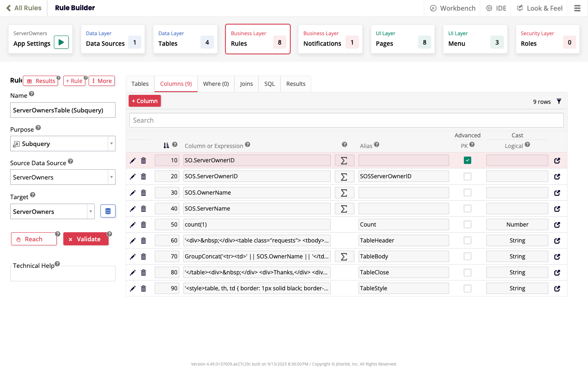Expand the Purpose dropdown showing Subquery
Viewport: 588px width, 368px height.
111,144
